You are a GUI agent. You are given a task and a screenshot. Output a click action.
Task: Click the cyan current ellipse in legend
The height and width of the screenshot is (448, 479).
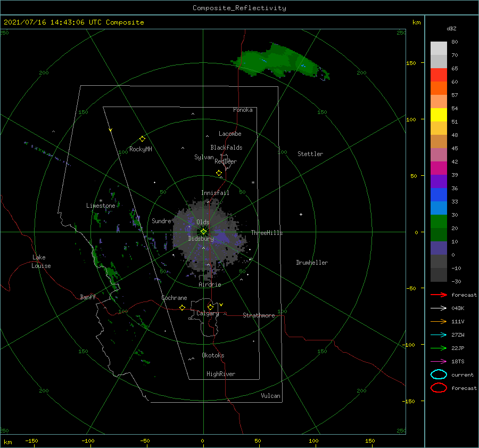click(439, 374)
